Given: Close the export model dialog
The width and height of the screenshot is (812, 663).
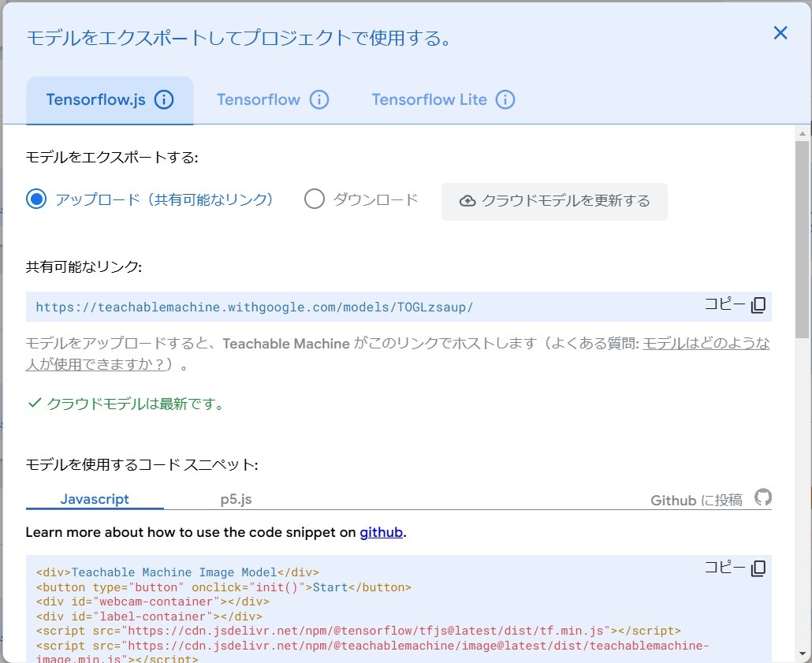Looking at the screenshot, I should (780, 33).
